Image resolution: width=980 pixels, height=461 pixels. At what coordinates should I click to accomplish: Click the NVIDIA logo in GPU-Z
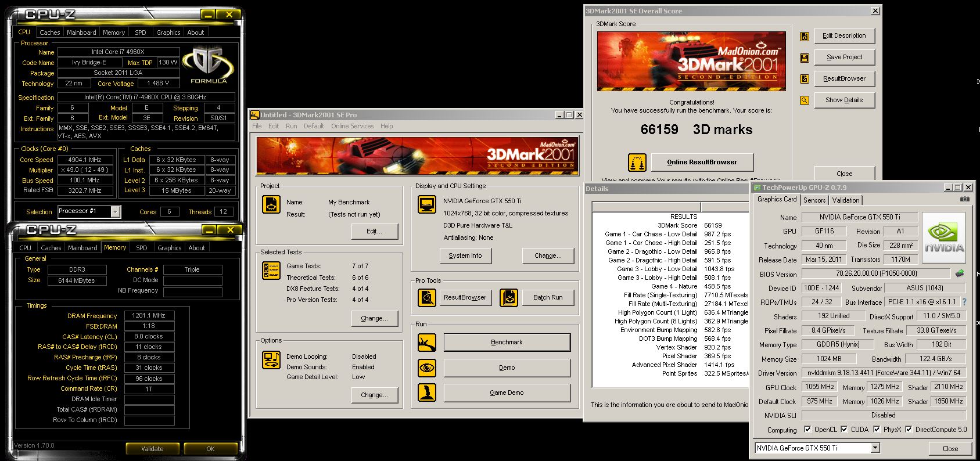(x=944, y=239)
